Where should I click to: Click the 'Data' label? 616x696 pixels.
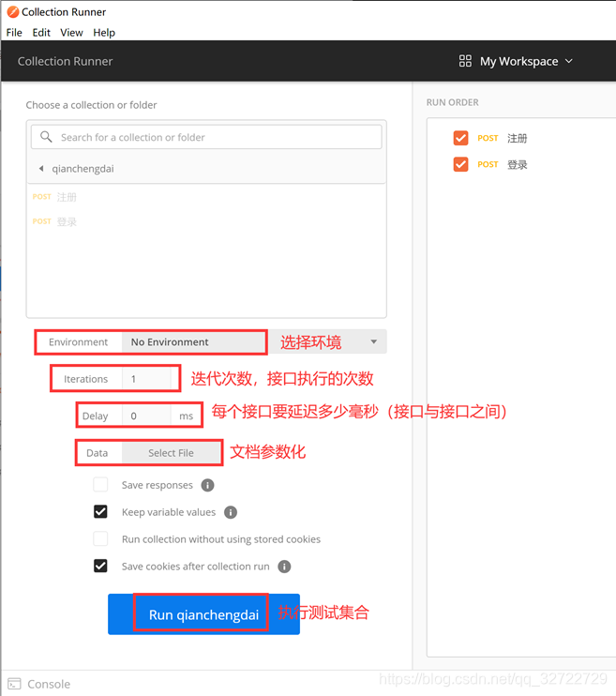pos(98,453)
